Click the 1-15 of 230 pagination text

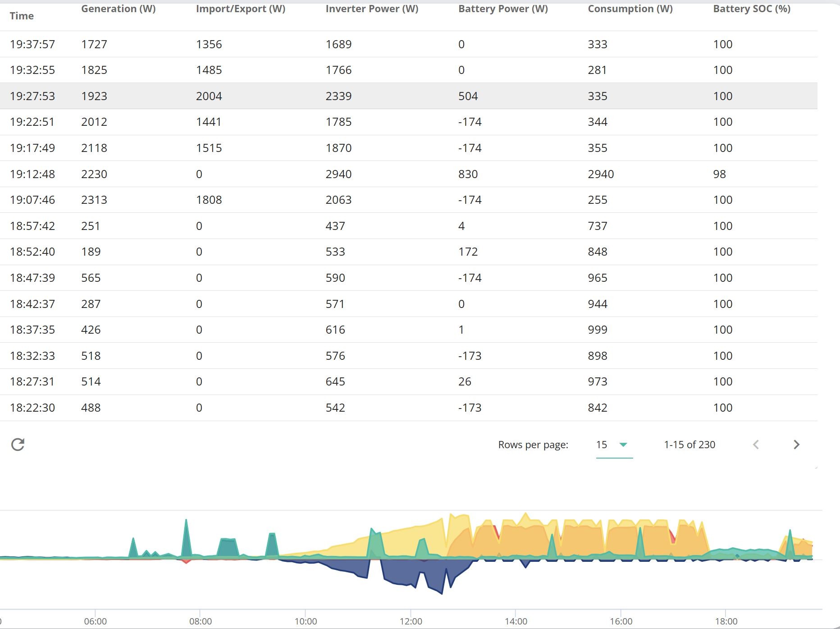coord(689,445)
